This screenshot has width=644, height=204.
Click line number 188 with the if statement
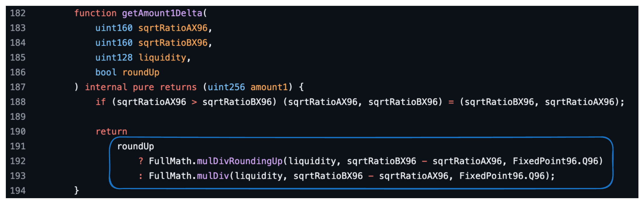18,102
